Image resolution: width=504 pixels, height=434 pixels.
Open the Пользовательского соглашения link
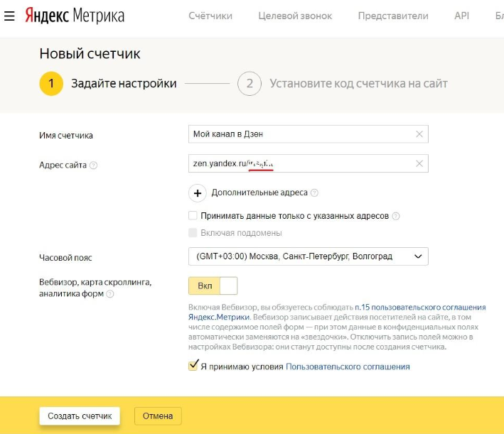348,367
